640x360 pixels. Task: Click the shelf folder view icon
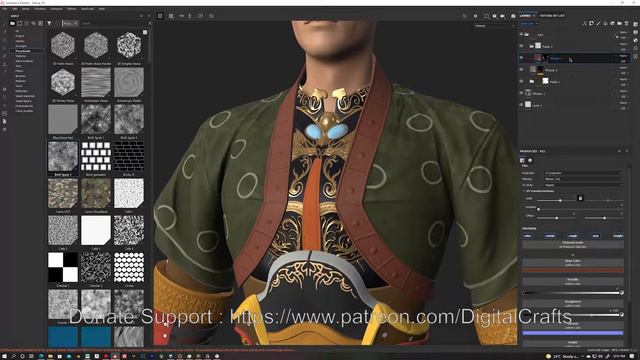tap(12, 24)
